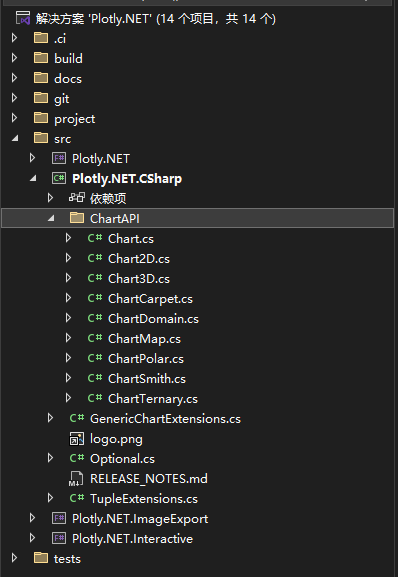Screen dimensions: 398x577
Task: Expand the build folder arrow
Action: coord(14,57)
